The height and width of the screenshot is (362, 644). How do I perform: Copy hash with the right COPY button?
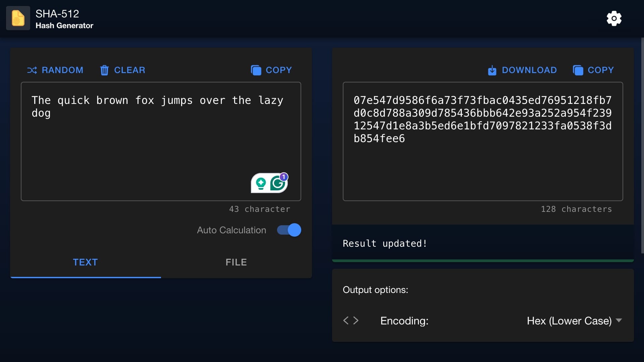point(593,70)
